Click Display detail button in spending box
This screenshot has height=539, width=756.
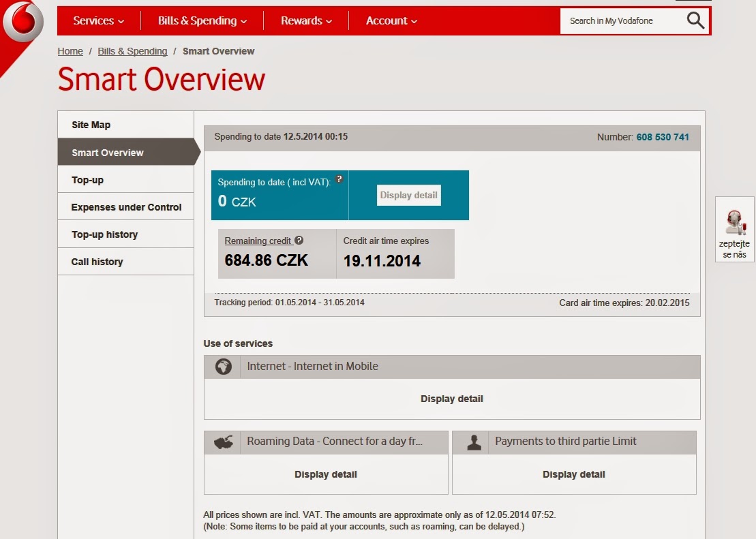coord(409,196)
